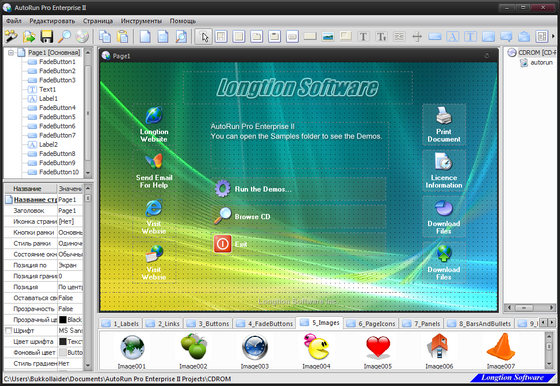
Task: Select the image picture tool icon
Action: click(x=328, y=36)
